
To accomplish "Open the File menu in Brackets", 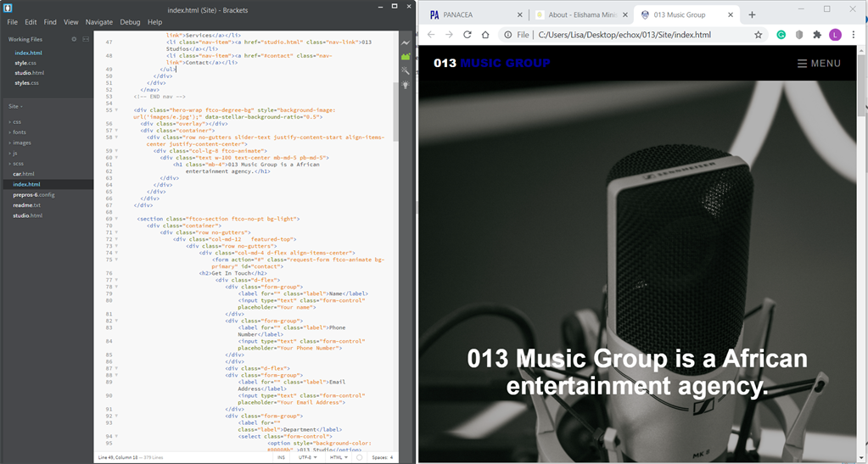I will tap(12, 22).
